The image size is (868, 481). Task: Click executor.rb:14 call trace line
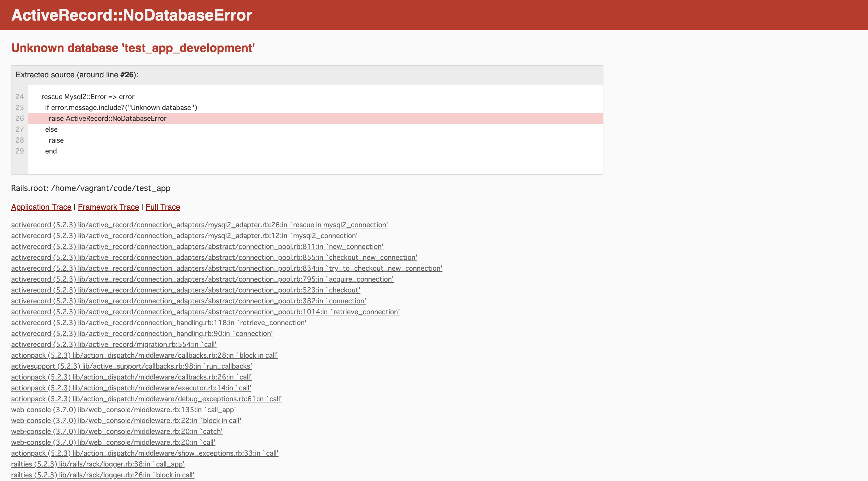pyautogui.click(x=131, y=388)
